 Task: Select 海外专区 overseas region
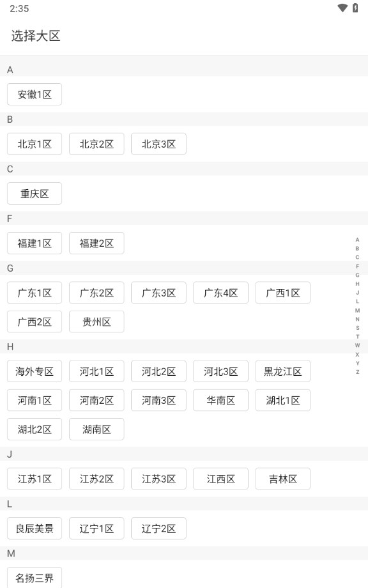pos(34,371)
